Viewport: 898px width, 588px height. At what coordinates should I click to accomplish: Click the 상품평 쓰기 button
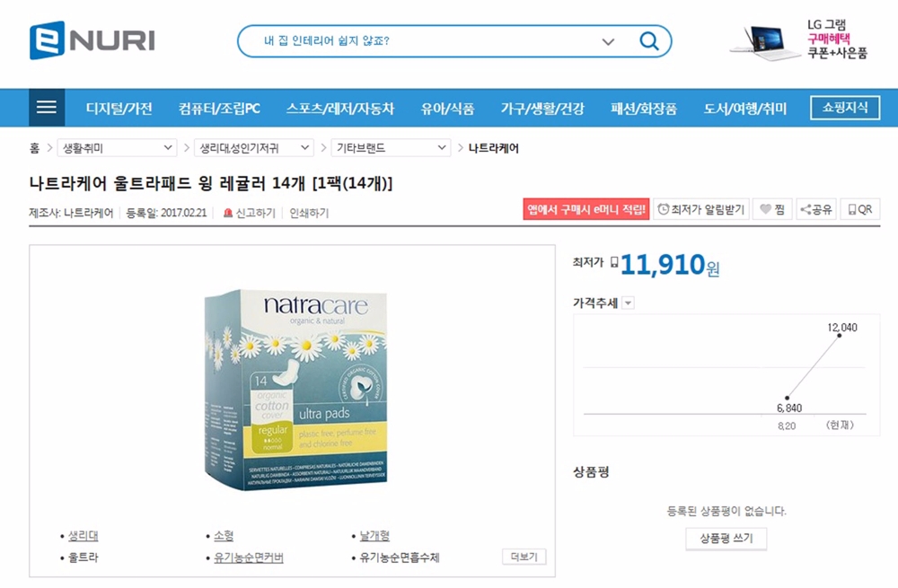click(726, 539)
